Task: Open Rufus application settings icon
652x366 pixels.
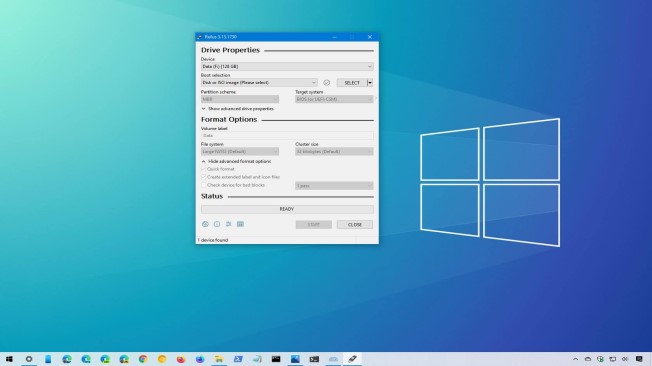Action: (229, 224)
